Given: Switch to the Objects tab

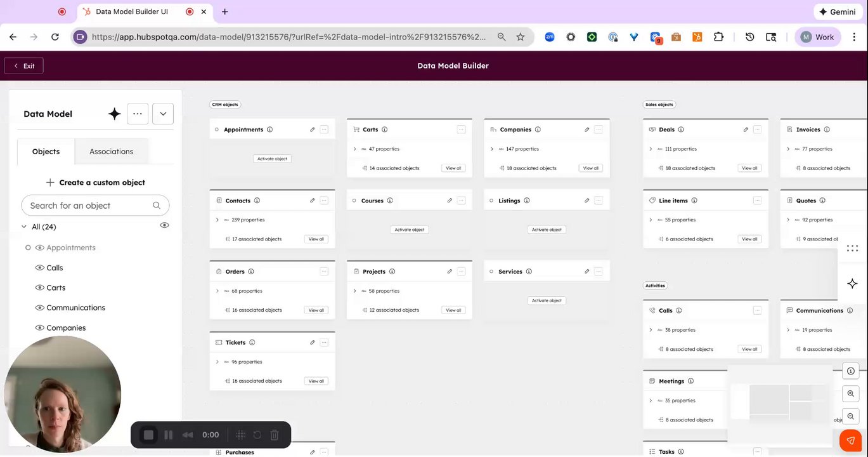Looking at the screenshot, I should 46,152.
